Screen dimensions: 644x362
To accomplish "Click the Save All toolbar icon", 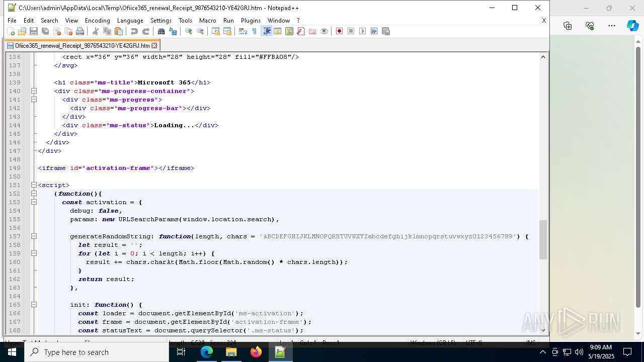I will coord(45,31).
